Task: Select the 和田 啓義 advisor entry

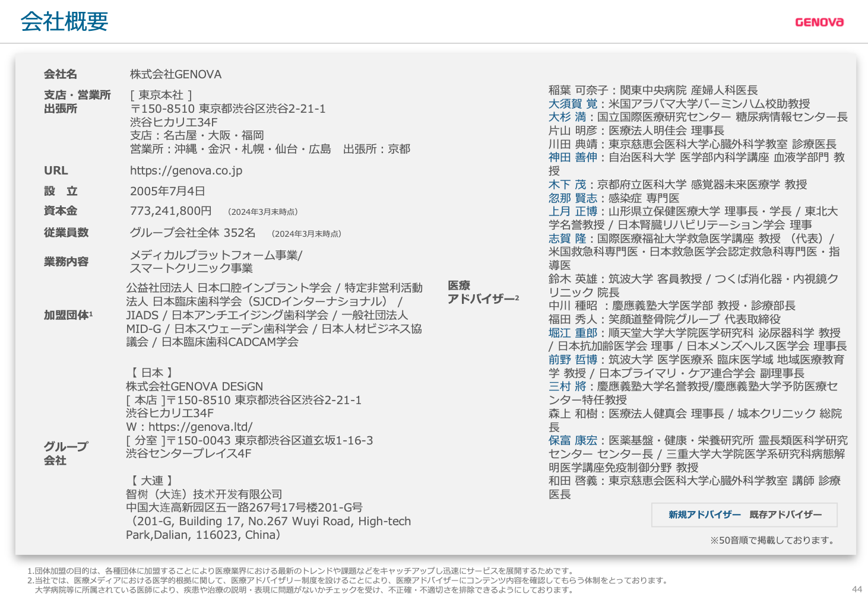Action: tap(694, 487)
